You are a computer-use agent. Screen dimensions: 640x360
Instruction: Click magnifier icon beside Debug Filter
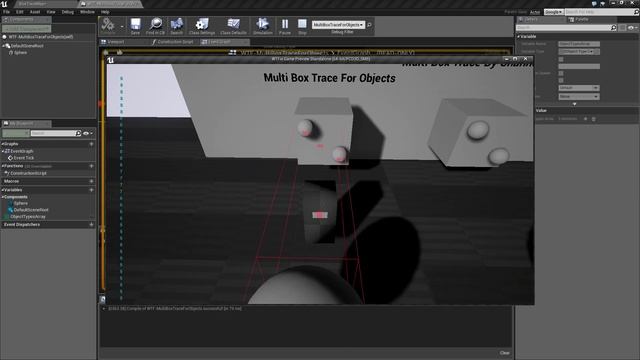(x=369, y=24)
